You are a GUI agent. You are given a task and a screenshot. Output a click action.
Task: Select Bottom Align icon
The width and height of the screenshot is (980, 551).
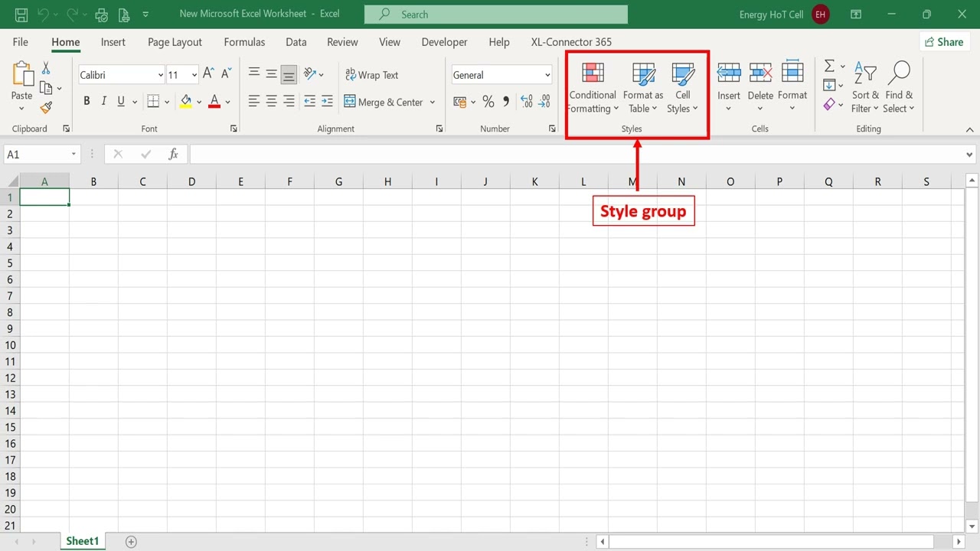pos(289,74)
